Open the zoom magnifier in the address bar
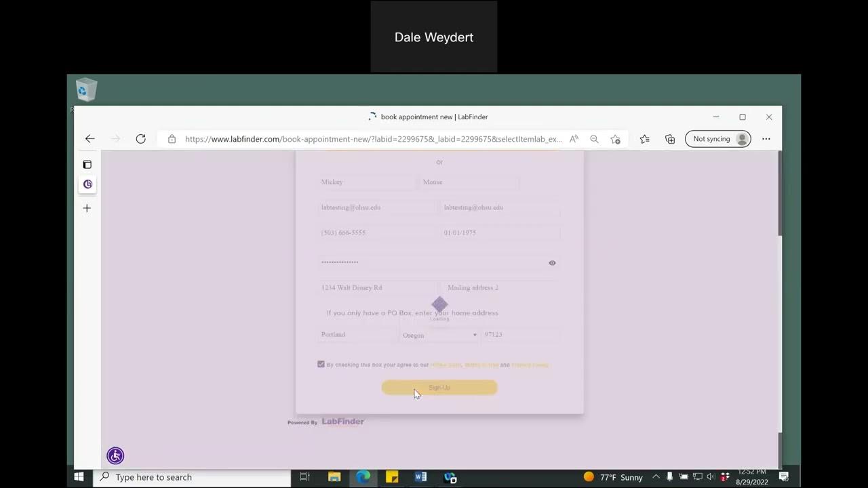 click(594, 139)
